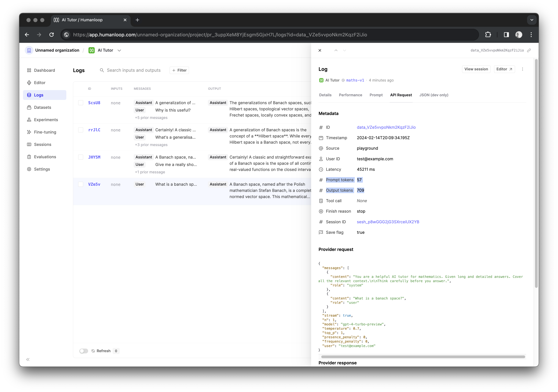Click the Logs database icon in sidebar

tap(29, 95)
